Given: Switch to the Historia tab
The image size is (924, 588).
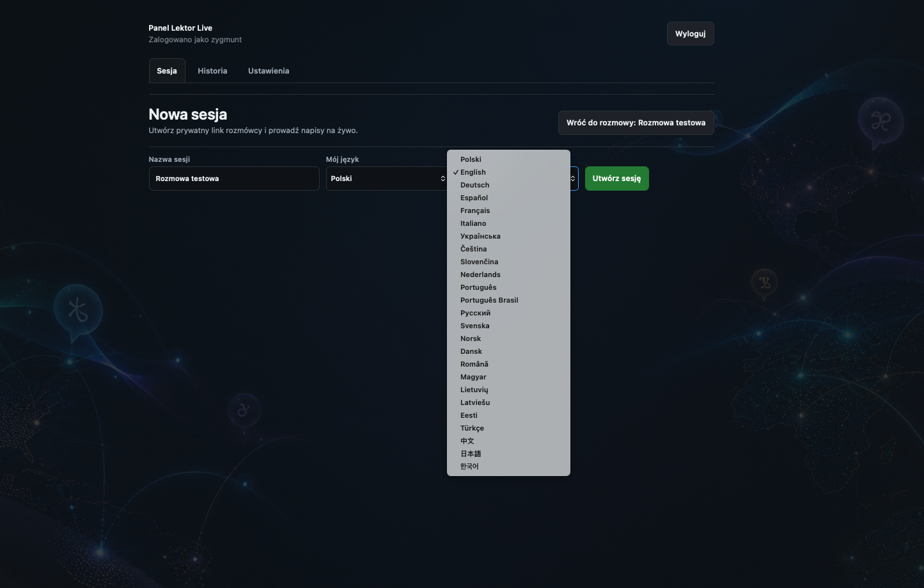Looking at the screenshot, I should tap(212, 71).
